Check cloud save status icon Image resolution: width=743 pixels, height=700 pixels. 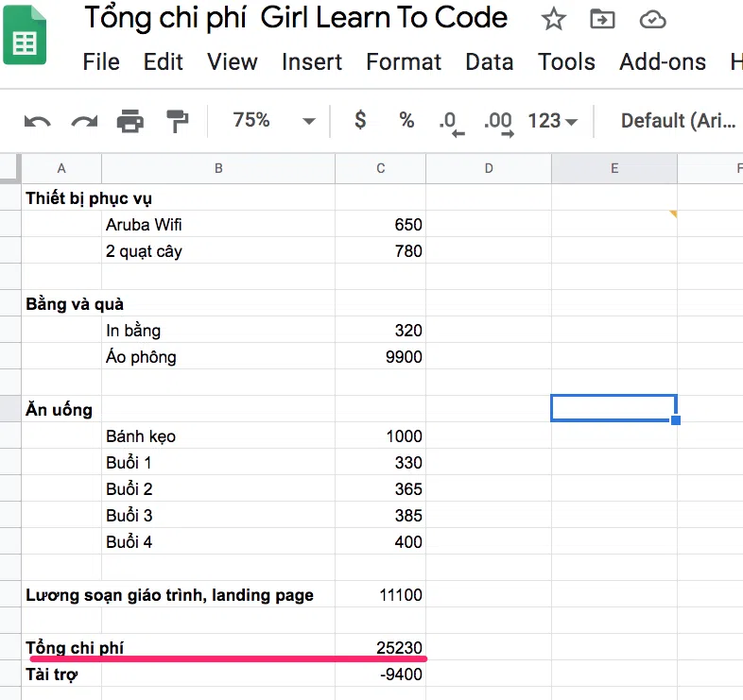(x=652, y=20)
